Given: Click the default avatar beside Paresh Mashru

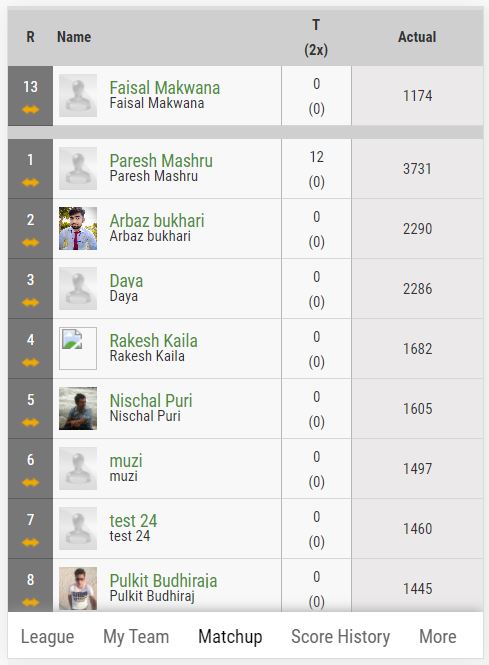Looking at the screenshot, I should click(x=78, y=168).
